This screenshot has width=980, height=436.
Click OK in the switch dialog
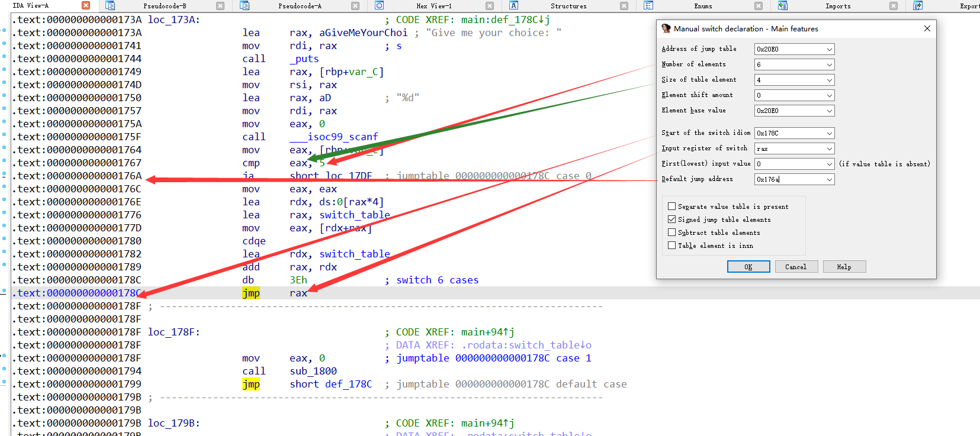coord(748,267)
